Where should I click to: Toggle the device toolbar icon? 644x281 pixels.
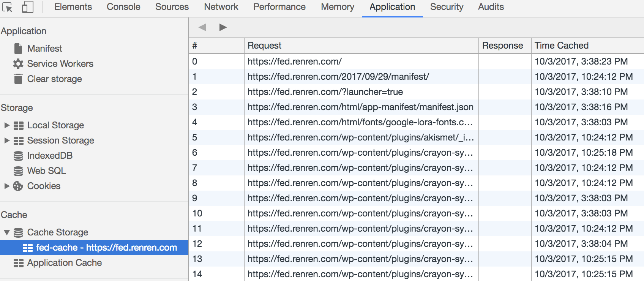(27, 7)
